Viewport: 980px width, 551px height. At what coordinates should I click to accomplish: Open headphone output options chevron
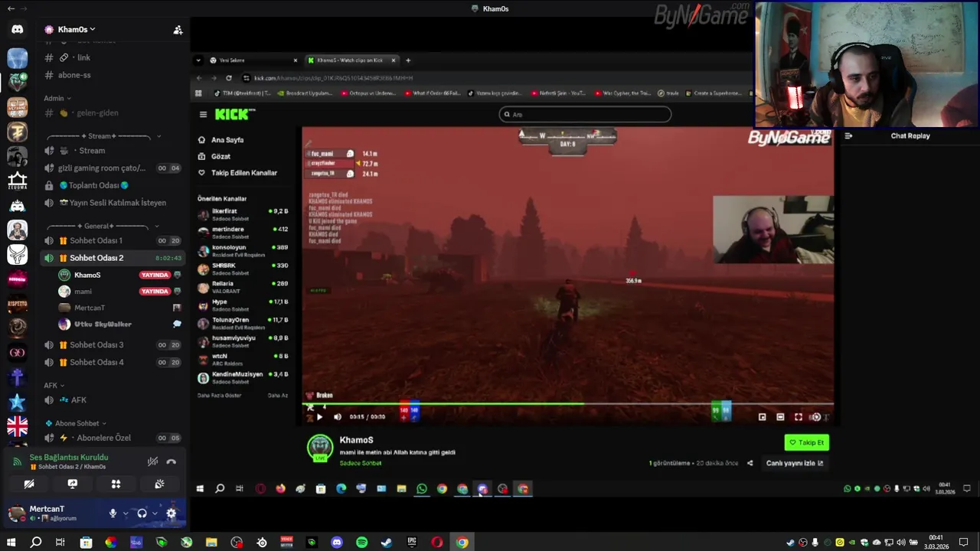pos(155,514)
